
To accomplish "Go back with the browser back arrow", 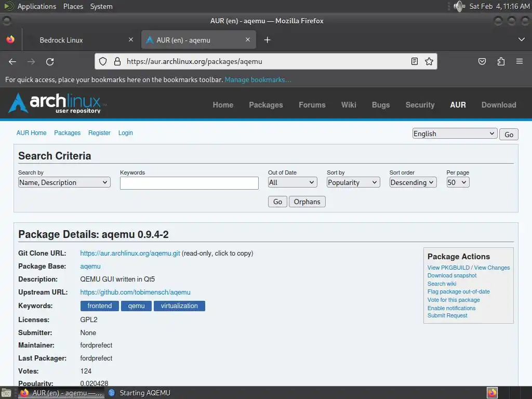I will point(12,61).
